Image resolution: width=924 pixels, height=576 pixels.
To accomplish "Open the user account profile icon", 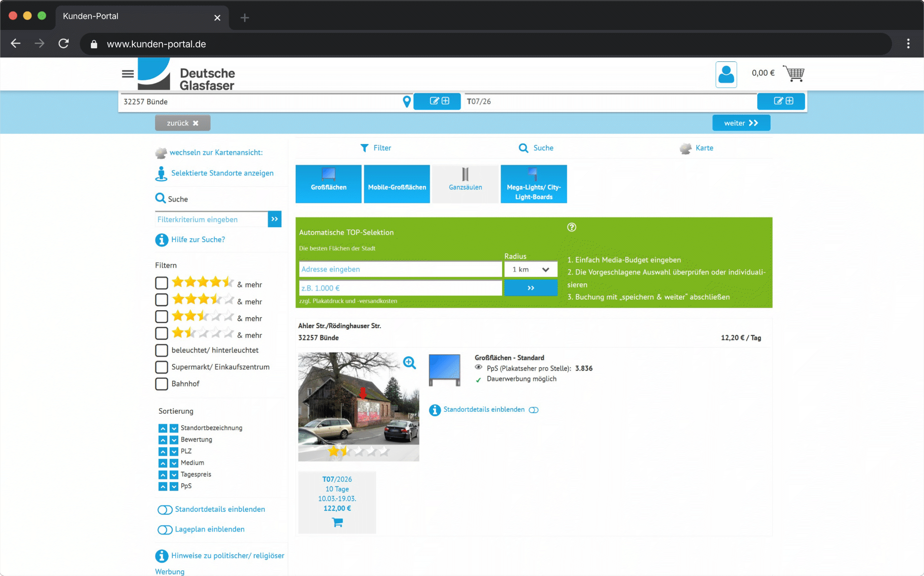I will (725, 74).
